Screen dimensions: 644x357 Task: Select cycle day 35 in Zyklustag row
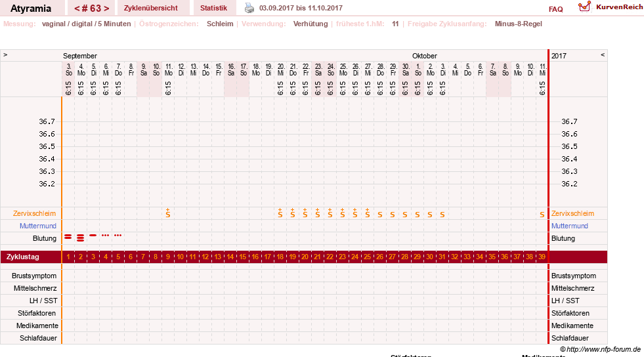(x=492, y=257)
